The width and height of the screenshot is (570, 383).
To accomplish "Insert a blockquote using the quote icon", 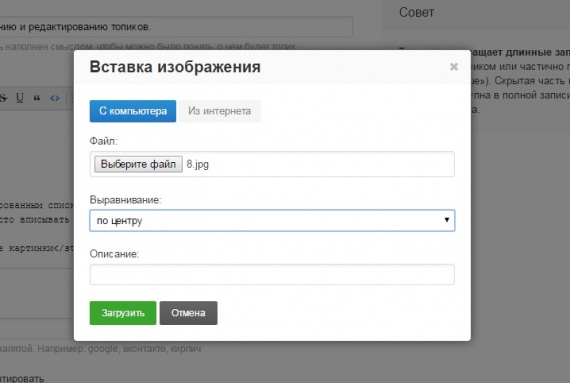I will pos(37,98).
